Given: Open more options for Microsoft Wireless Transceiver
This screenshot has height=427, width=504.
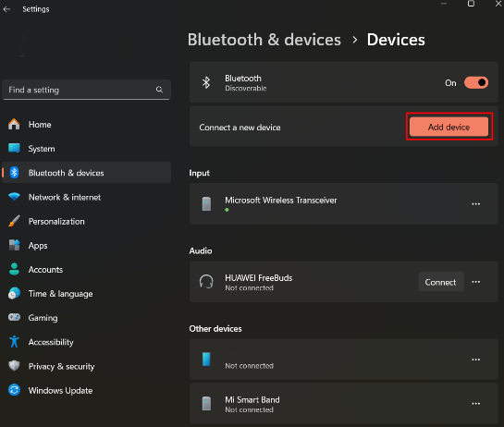Looking at the screenshot, I should [475, 204].
